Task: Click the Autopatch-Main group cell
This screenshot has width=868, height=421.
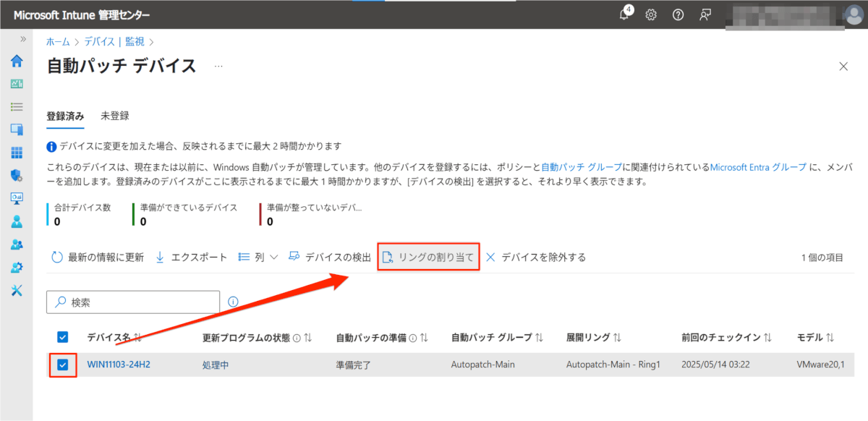Action: [x=482, y=365]
